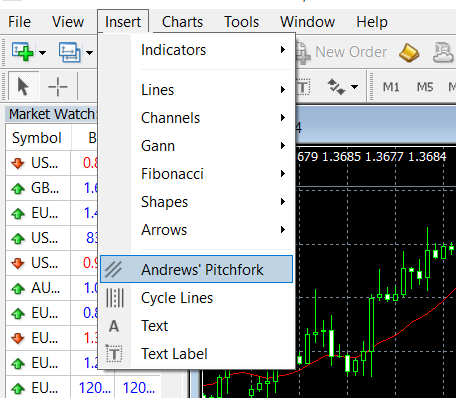The image size is (456, 398).
Task: Select Andrews' Pitchfork menu entry
Action: pos(196,269)
